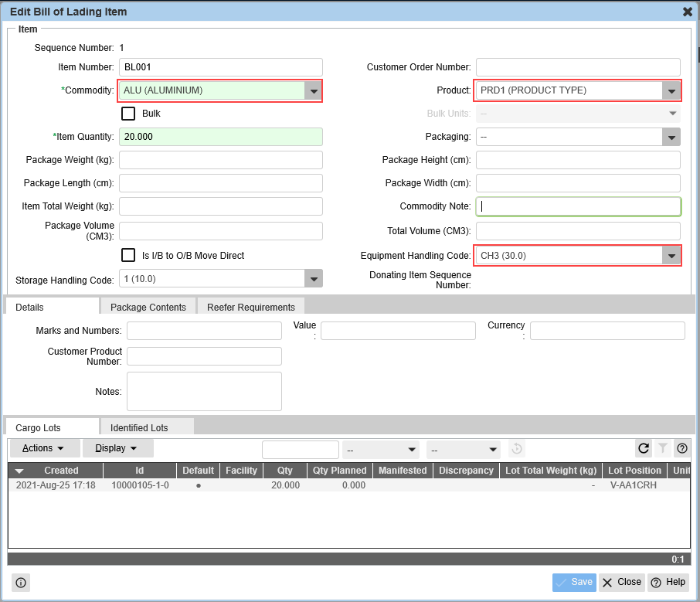Image resolution: width=700 pixels, height=602 pixels.
Task: Click the Notes text area
Action: (204, 391)
